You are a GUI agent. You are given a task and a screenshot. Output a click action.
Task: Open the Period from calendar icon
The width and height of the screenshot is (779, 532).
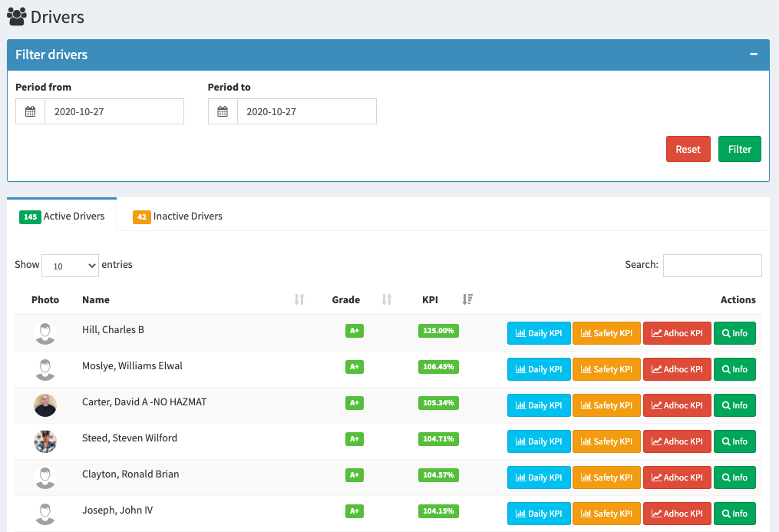pos(30,111)
